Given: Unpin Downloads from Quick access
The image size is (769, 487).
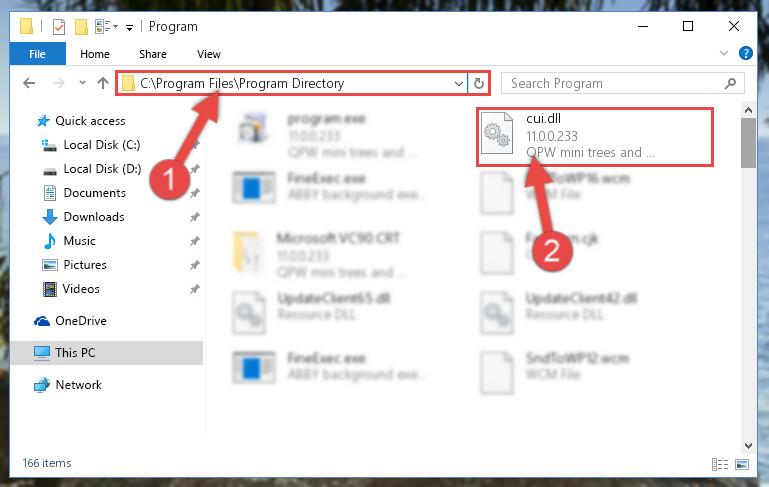Looking at the screenshot, I should 195,217.
